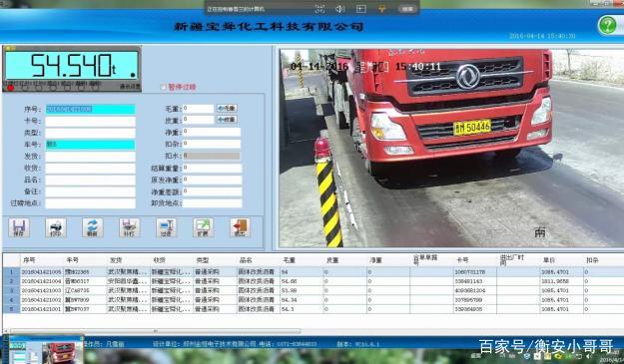Image resolution: width=624 pixels, height=364 pixels.
Task: Click the blue arrows refresh icon
Action: (92, 228)
